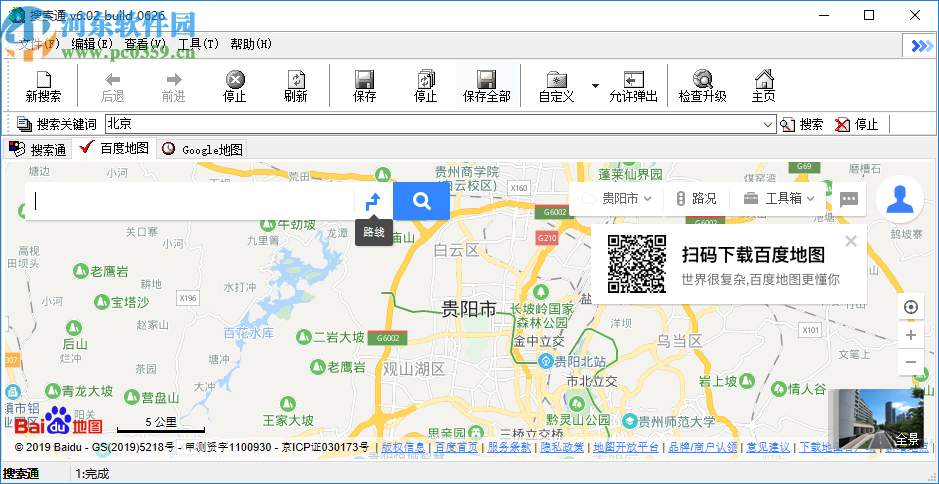This screenshot has width=939, height=484.
Task: Go to 主页 home page
Action: click(764, 87)
